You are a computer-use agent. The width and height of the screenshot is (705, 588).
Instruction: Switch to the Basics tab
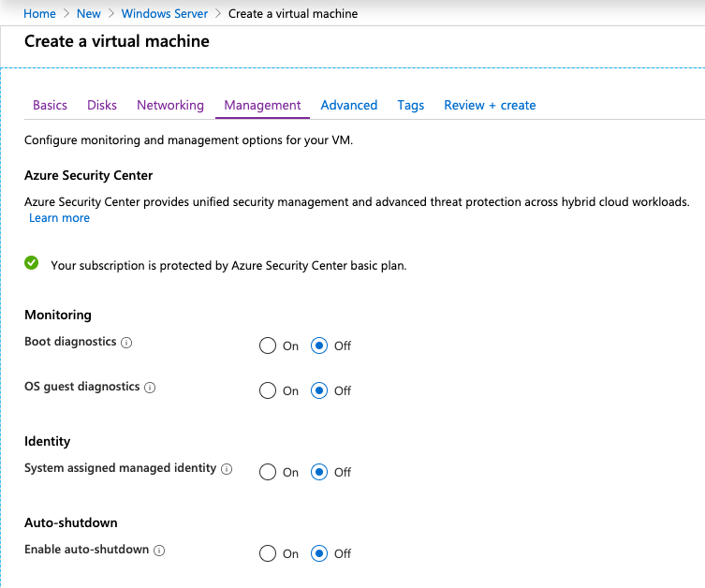pyautogui.click(x=50, y=105)
